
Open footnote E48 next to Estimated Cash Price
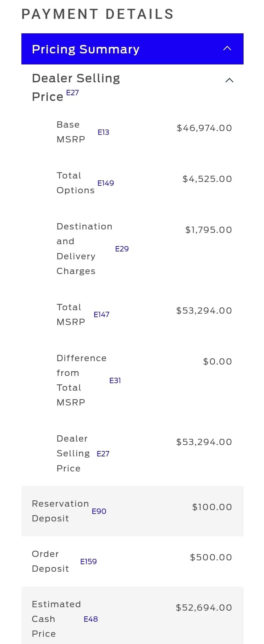pos(91,619)
